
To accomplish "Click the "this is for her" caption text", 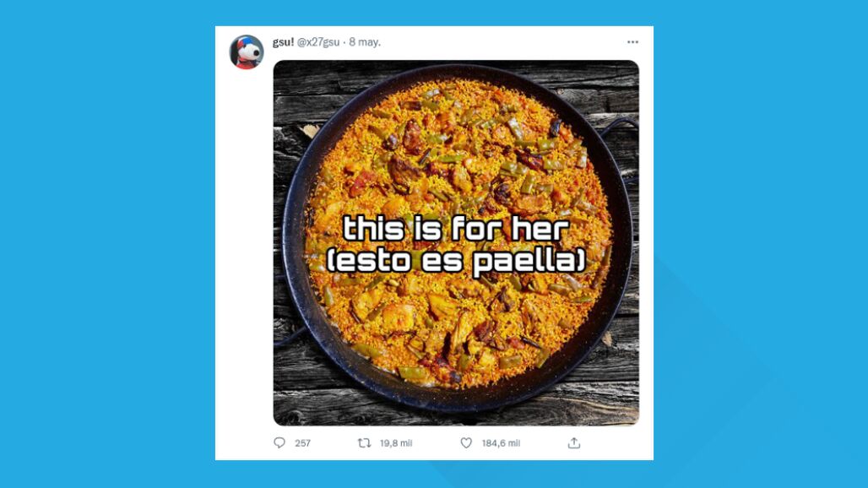I will pyautogui.click(x=456, y=228).
